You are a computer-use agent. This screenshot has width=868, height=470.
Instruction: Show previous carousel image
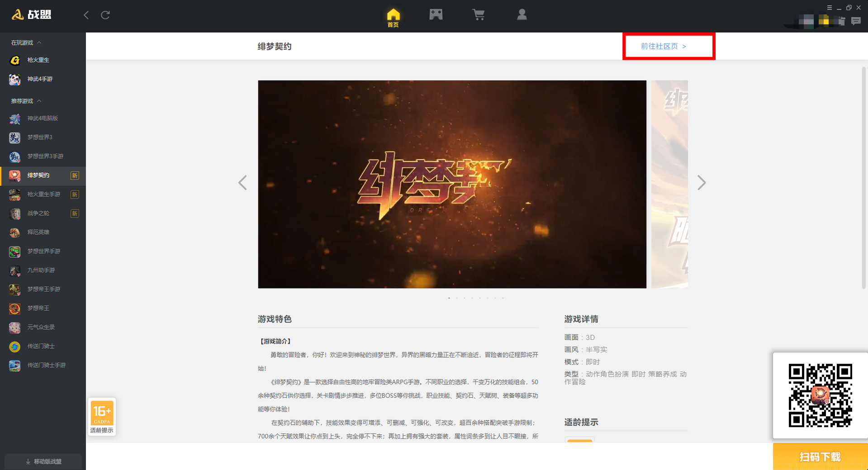243,183
